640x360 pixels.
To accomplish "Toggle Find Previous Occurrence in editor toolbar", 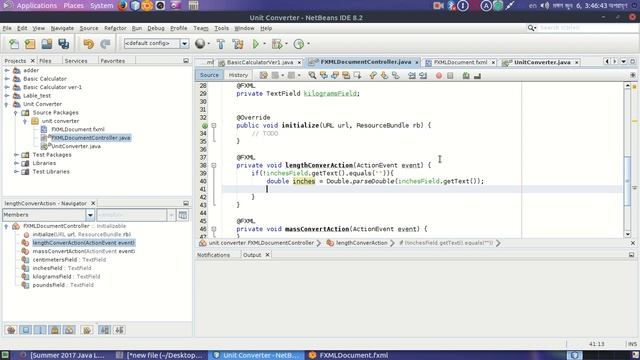I will tap(324, 76).
